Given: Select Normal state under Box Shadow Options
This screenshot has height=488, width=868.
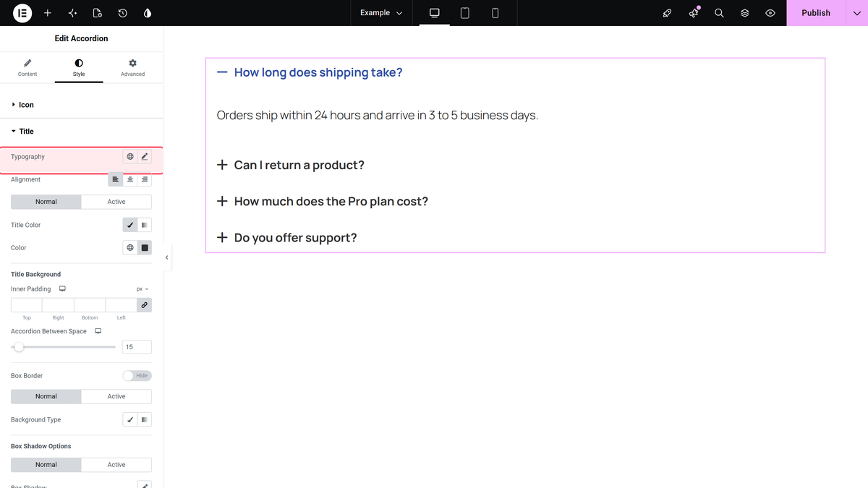Looking at the screenshot, I should [46, 465].
